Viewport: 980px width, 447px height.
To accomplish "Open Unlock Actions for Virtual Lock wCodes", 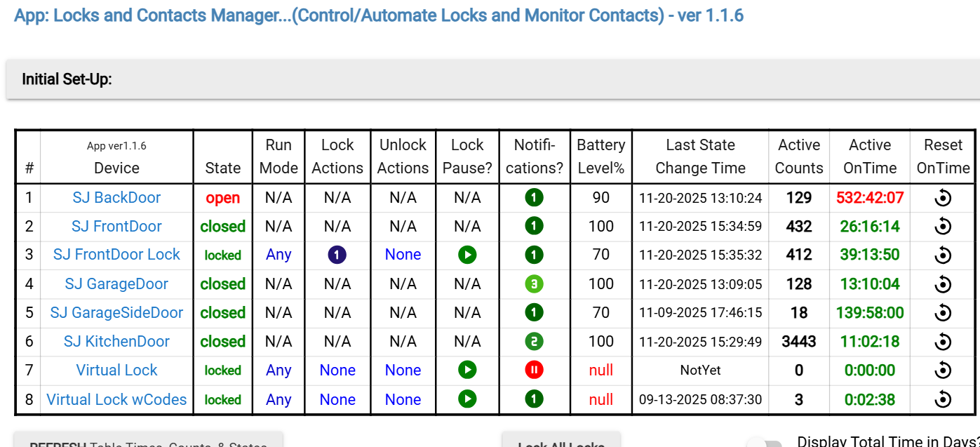I will [x=403, y=399].
